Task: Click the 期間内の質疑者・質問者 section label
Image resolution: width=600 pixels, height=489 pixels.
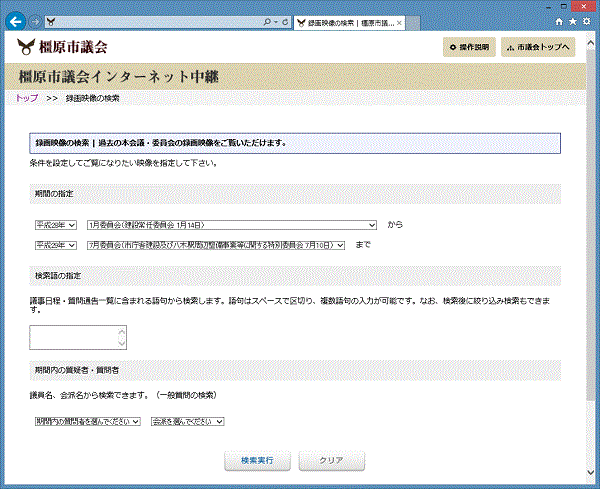Action: pyautogui.click(x=77, y=370)
